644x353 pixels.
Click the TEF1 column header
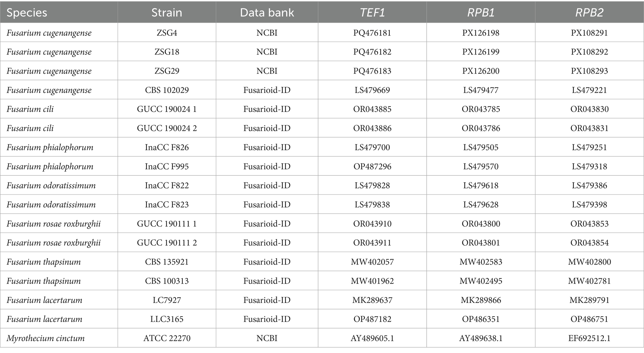coord(372,12)
